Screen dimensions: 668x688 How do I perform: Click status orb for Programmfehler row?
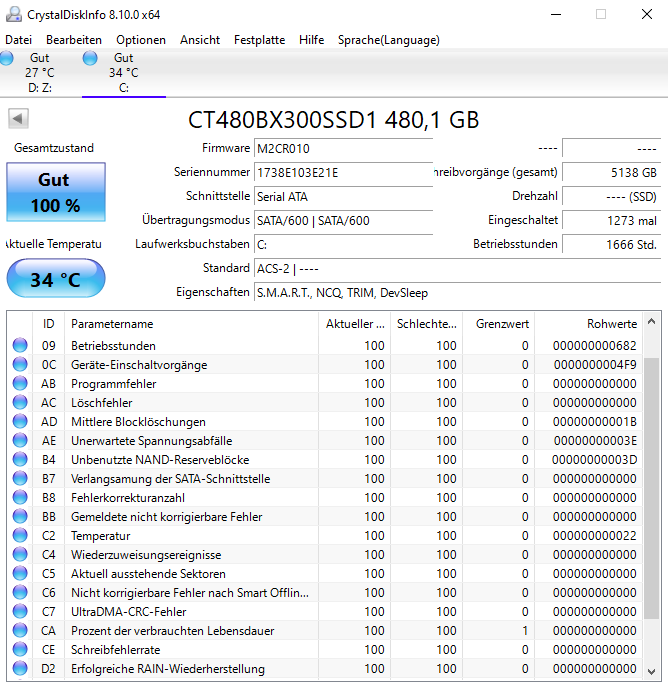(20, 383)
